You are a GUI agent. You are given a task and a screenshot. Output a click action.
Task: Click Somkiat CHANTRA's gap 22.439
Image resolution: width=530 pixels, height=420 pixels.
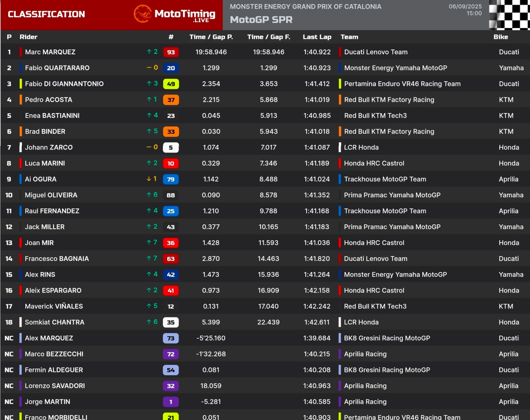[x=269, y=322]
